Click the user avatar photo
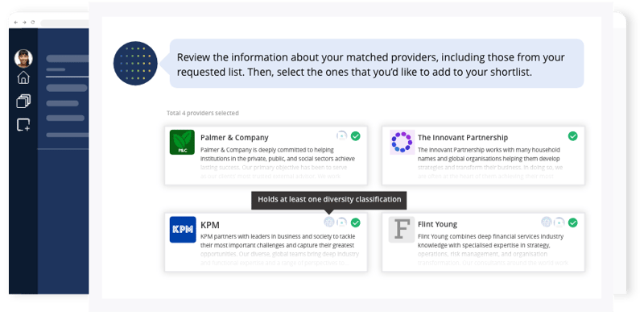Viewport: 644px width, 312px height. pos(23,58)
